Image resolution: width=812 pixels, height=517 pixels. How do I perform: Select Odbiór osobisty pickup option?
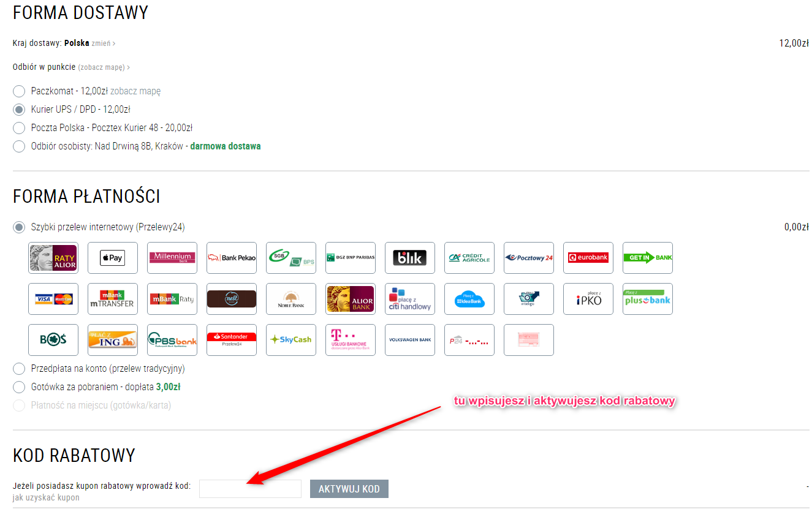[19, 146]
